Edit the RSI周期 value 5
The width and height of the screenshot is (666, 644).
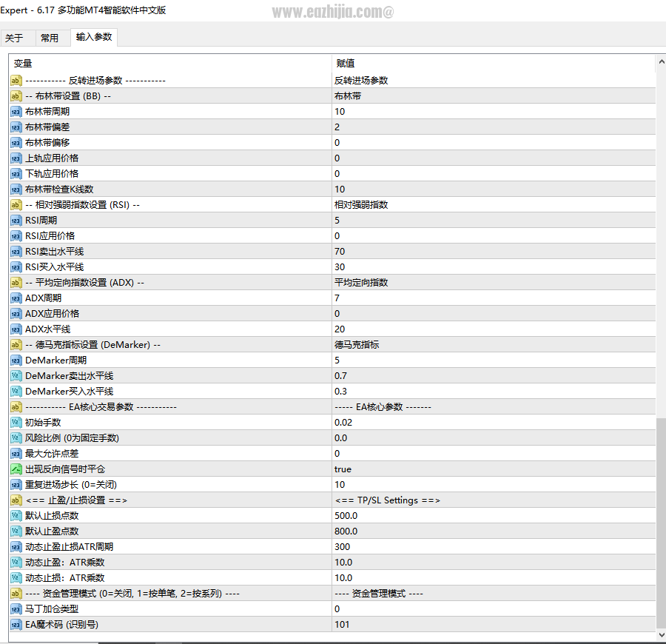click(494, 221)
